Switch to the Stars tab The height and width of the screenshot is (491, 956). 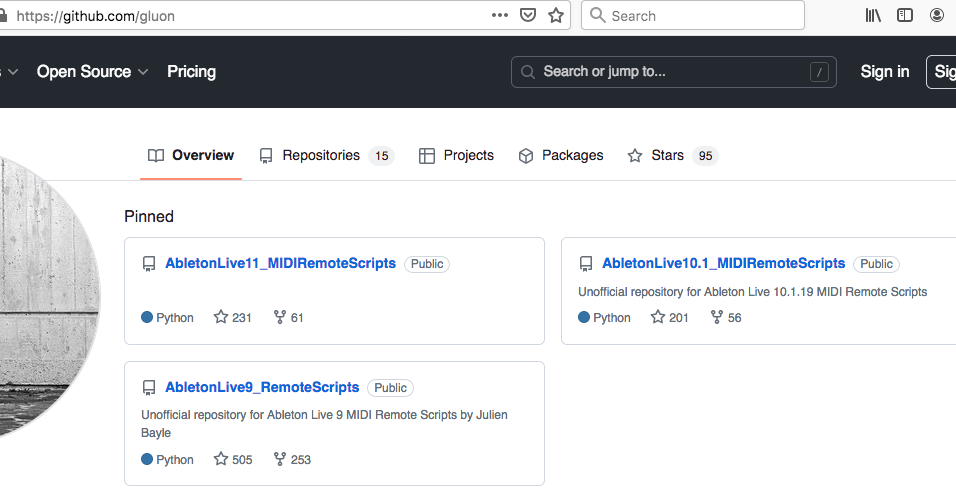coord(673,156)
